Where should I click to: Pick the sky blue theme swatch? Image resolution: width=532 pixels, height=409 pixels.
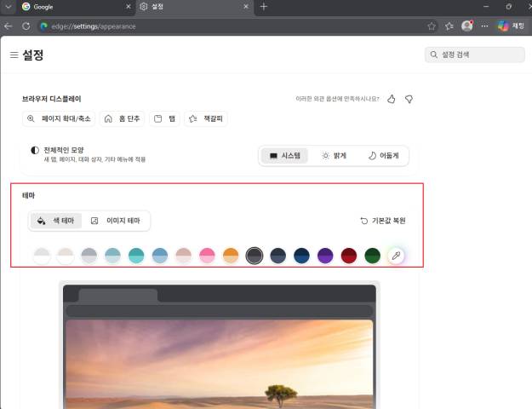coord(160,256)
